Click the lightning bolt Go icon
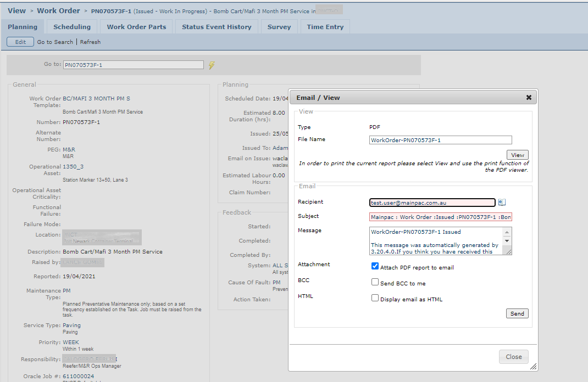Viewport: 588px width, 382px height. pos(212,65)
